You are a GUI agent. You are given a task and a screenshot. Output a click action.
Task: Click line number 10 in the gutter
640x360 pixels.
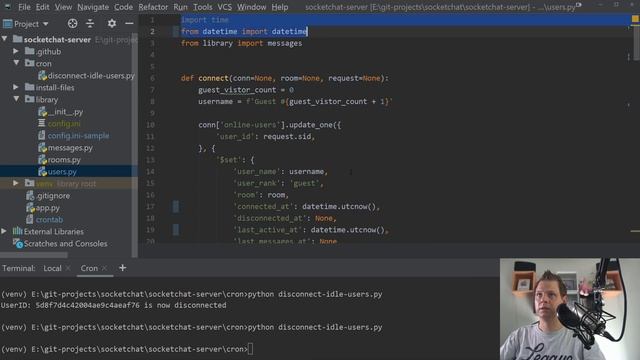coord(150,125)
